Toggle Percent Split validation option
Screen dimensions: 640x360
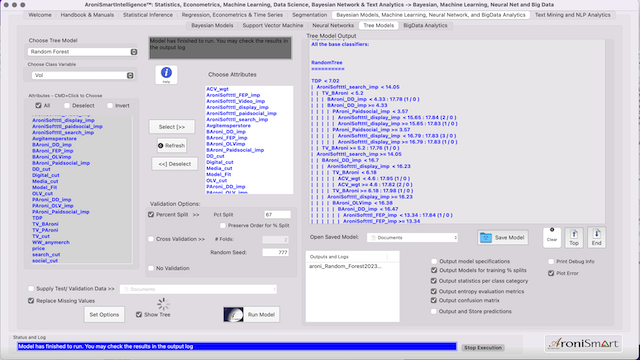(x=151, y=214)
